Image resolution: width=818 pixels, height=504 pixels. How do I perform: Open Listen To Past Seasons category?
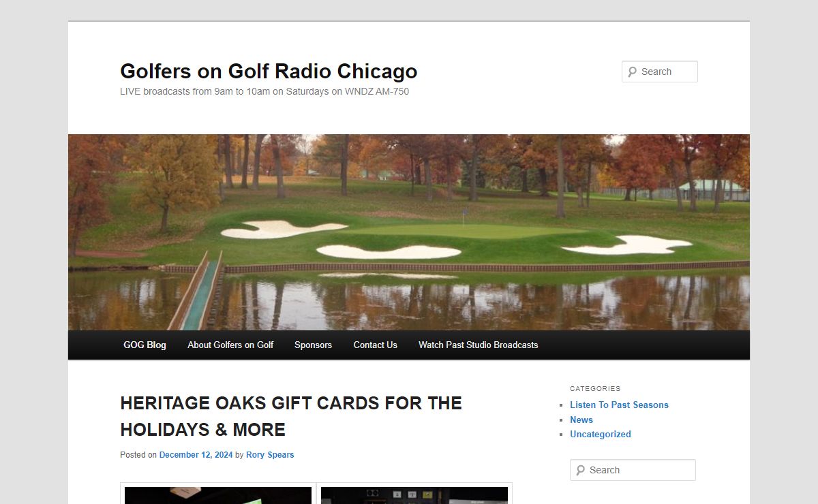tap(619, 405)
